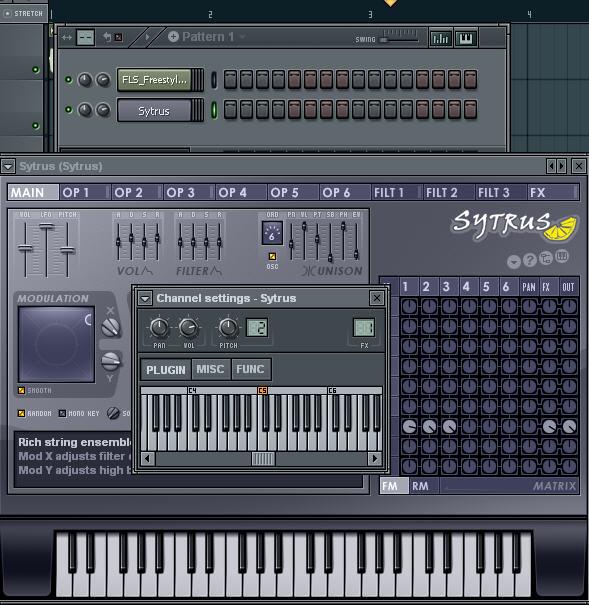This screenshot has height=605, width=589.
Task: Mute the Sytrus channel with its green LED
Action: [x=68, y=110]
